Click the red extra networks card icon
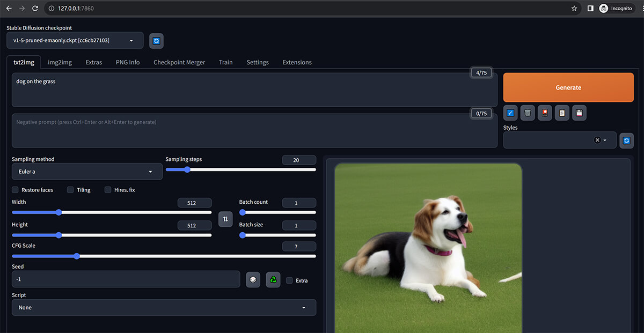 [545, 113]
